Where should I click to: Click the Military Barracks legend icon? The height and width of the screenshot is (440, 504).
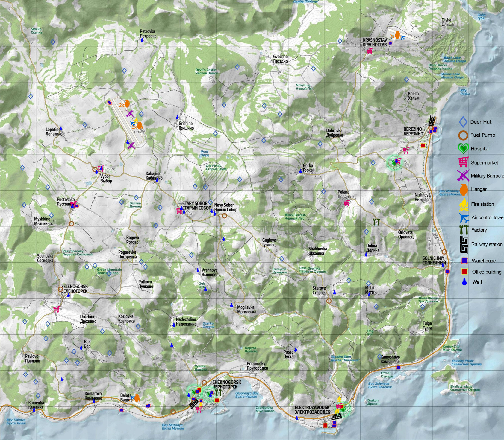tap(463, 176)
